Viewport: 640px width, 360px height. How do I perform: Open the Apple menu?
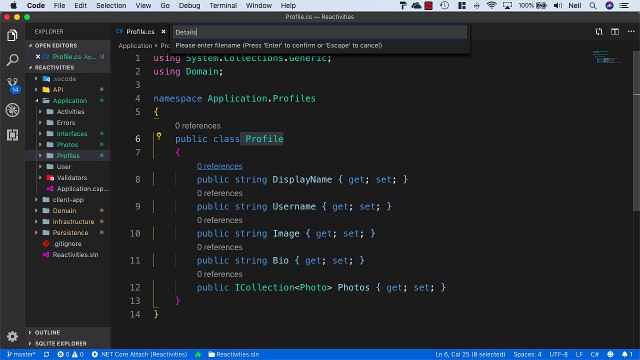click(13, 5)
